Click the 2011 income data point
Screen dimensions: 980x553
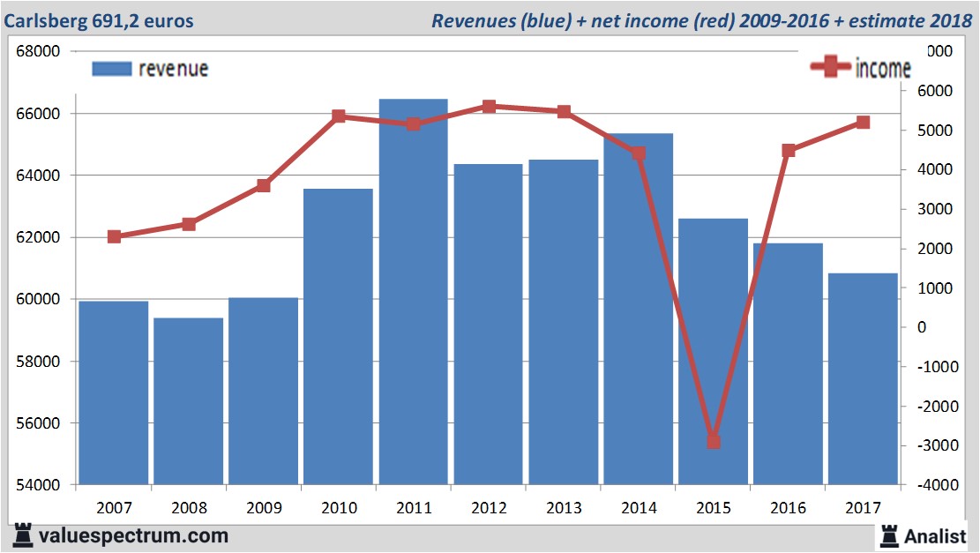click(413, 124)
